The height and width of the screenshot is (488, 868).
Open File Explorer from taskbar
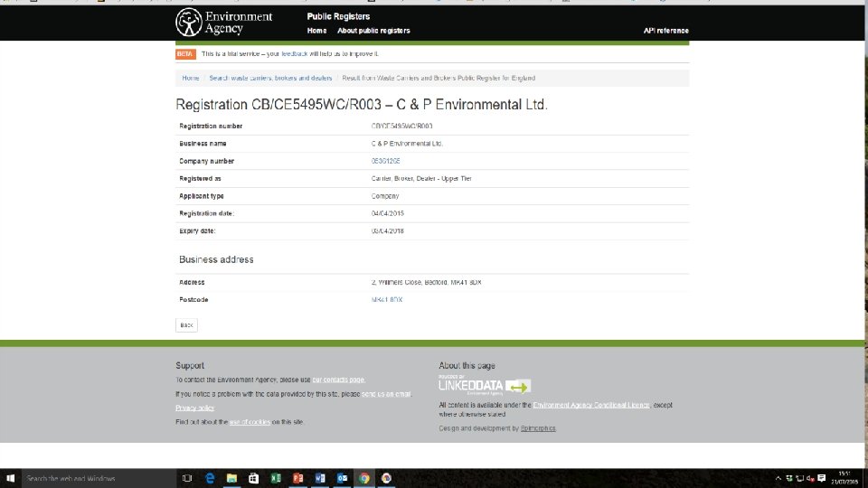(231, 478)
